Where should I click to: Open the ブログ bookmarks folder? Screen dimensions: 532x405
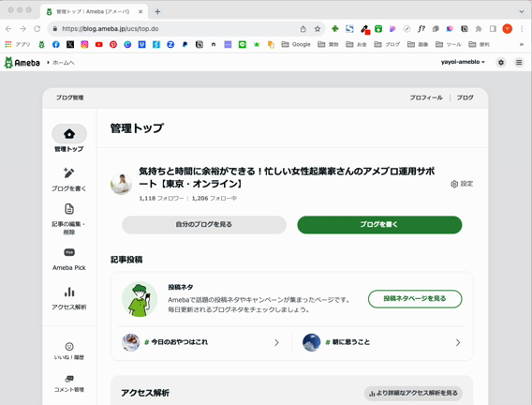[x=387, y=44]
